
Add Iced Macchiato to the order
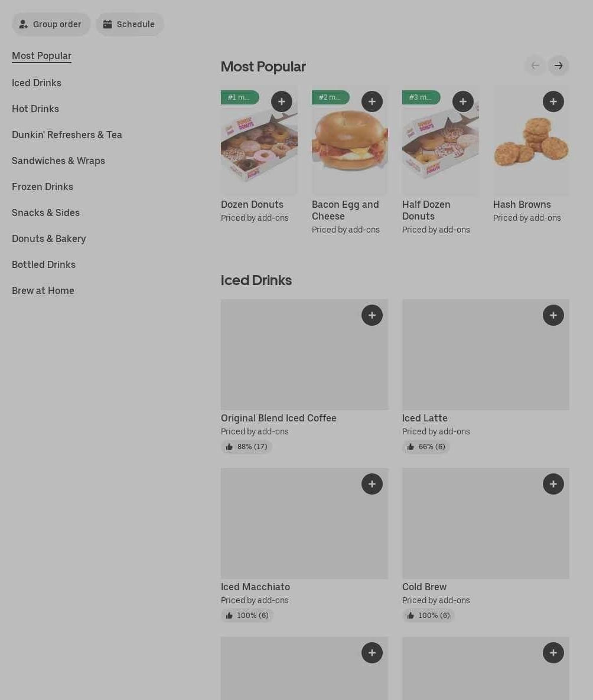coord(372,484)
